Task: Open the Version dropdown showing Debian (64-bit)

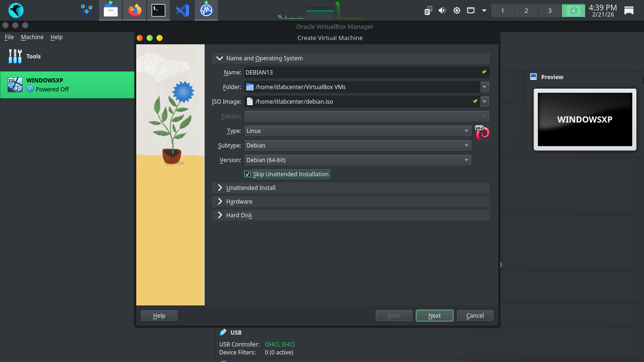Action: (x=357, y=160)
